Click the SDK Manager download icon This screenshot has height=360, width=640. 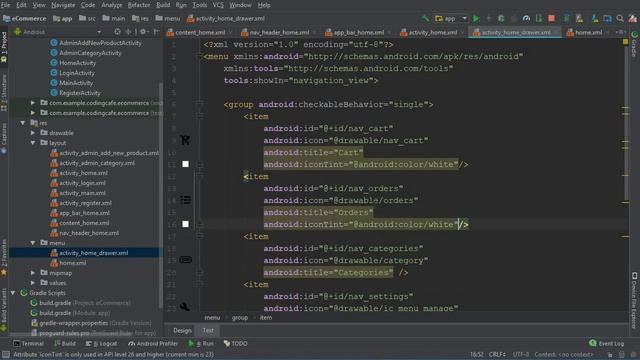(595, 18)
